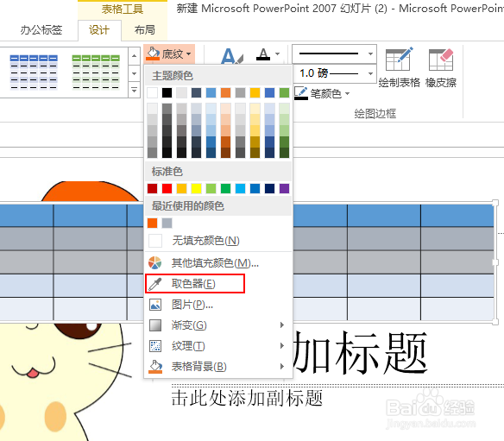The width and height of the screenshot is (504, 441).
Task: Click the 笔颜色 pen color icon
Action: tap(301, 93)
